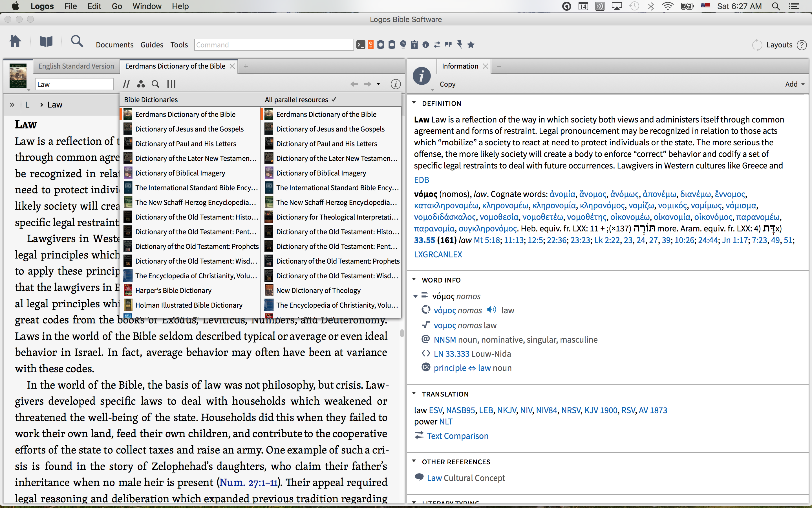Open the Text Comparison link
812x508 pixels.
[457, 436]
